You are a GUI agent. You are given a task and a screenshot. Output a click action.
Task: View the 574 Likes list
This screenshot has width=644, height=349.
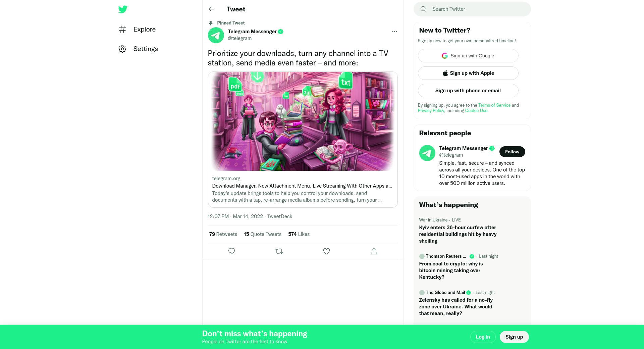[299, 234]
